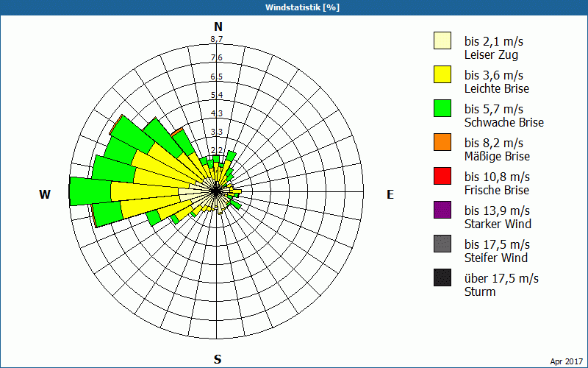Click the 2,2 ring scale value

(x=217, y=150)
